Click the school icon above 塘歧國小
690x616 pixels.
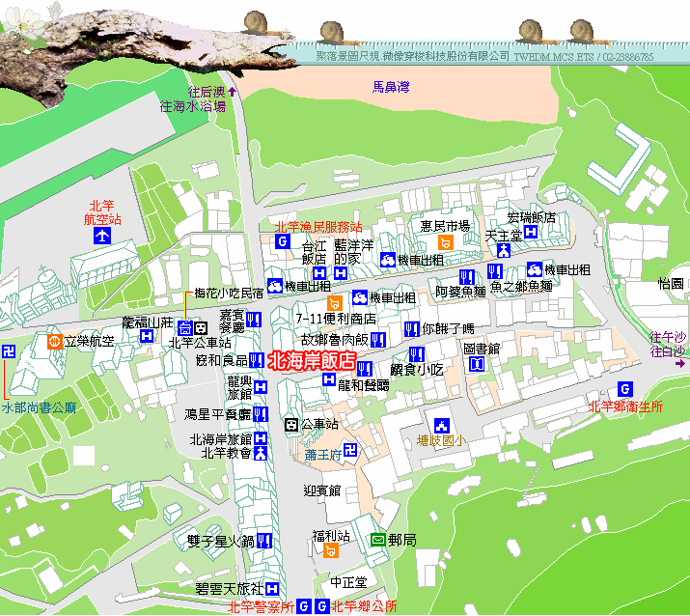(x=442, y=426)
